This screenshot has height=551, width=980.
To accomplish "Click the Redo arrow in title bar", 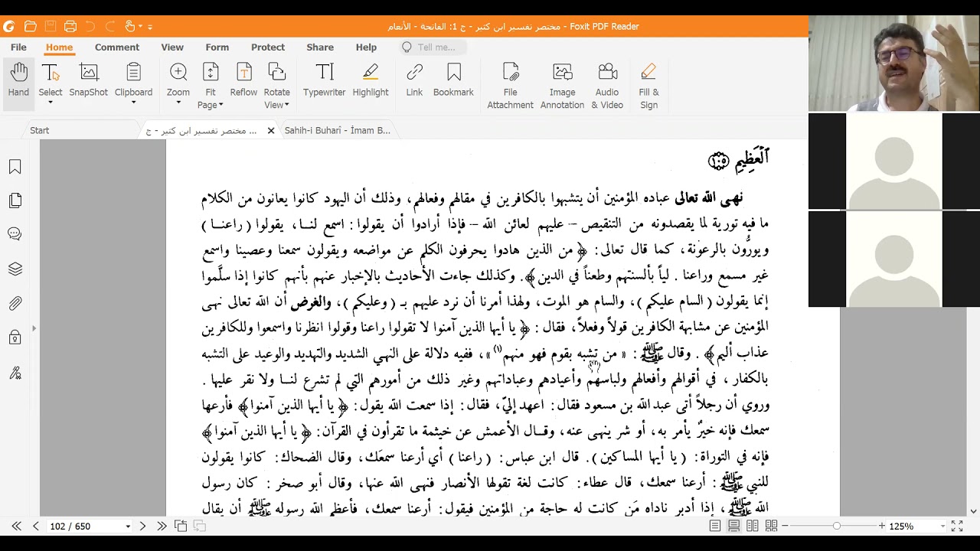I will pyautogui.click(x=109, y=26).
